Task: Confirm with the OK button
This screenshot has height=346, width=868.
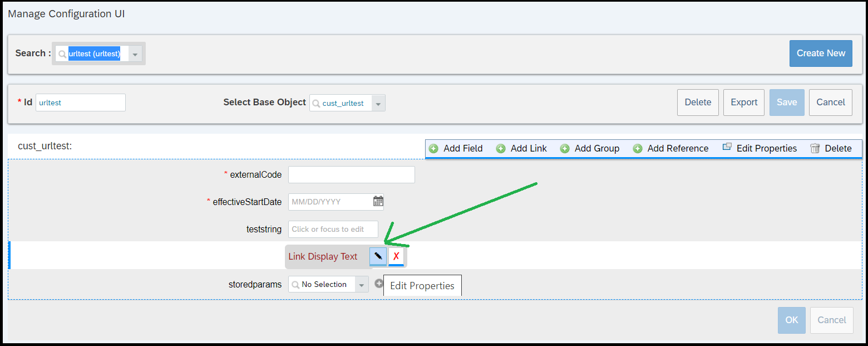Action: (x=791, y=320)
